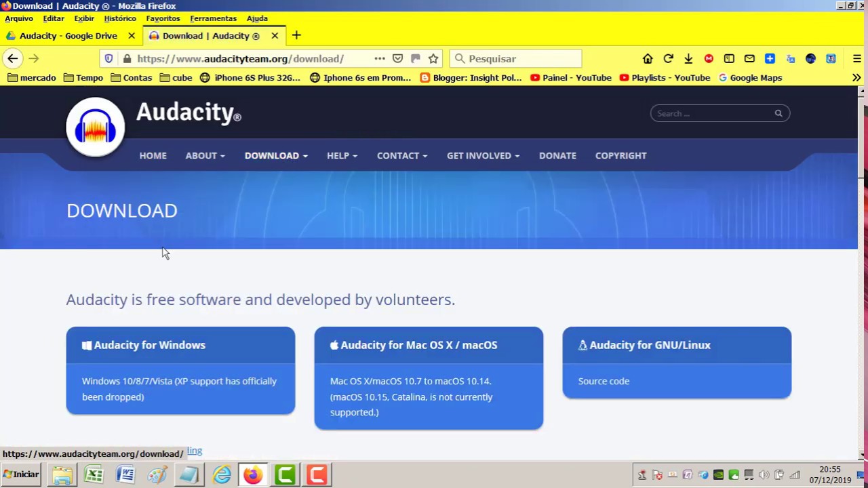The width and height of the screenshot is (868, 488).
Task: Launch Excel from the taskbar
Action: (94, 474)
